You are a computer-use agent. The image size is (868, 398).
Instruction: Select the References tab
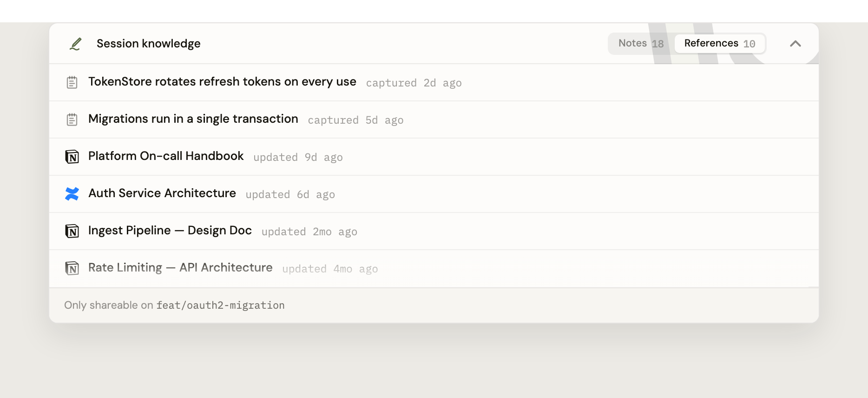[720, 44]
